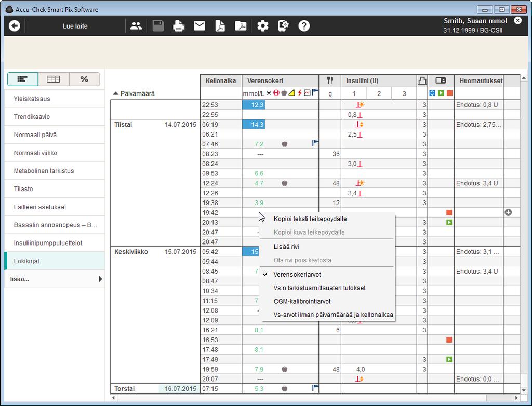Click the save floppy disk icon
The height and width of the screenshot is (406, 532).
158,26
